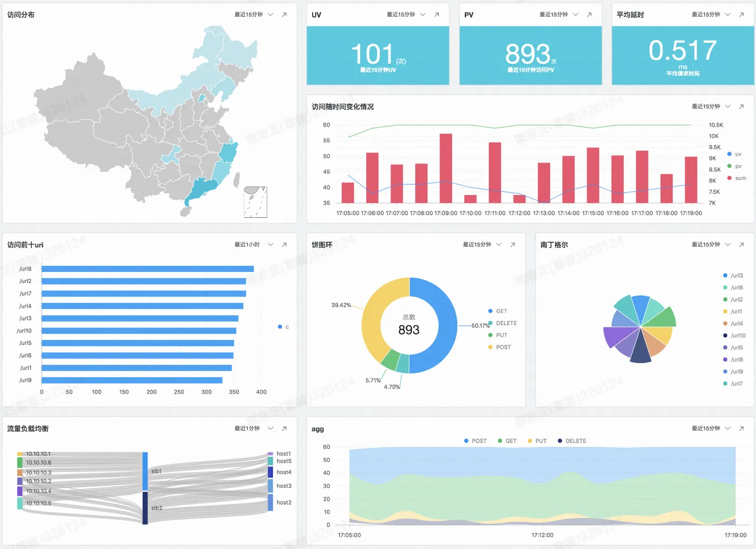Toggle DELETE in donut chart legend
The image size is (756, 549).
pyautogui.click(x=502, y=323)
